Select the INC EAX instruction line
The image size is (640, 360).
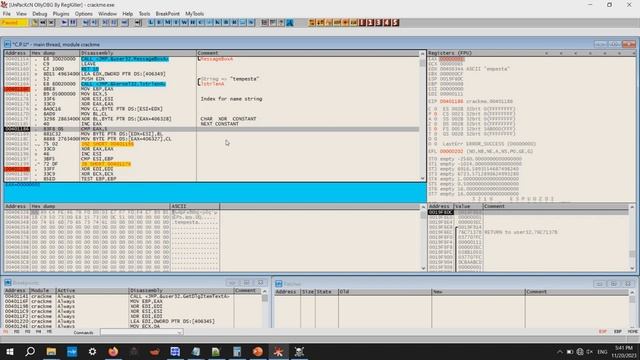click(211, 124)
